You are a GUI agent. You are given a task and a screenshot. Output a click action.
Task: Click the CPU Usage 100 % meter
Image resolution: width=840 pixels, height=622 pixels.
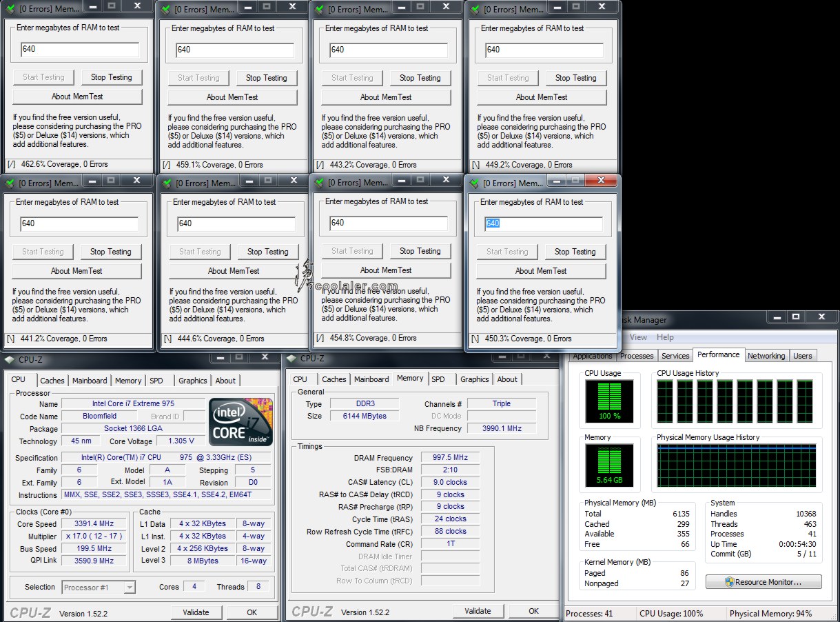[x=609, y=401]
